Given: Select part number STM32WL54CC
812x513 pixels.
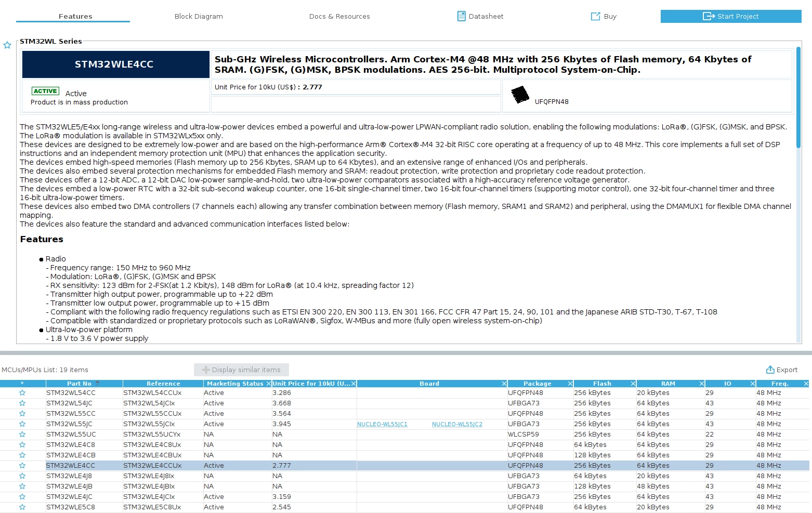Looking at the screenshot, I should (71, 393).
